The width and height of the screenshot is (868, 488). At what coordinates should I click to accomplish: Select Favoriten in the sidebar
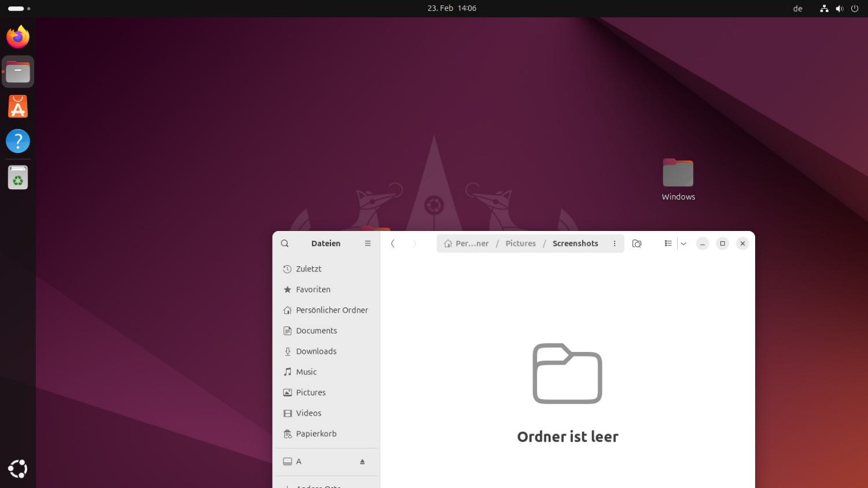313,289
